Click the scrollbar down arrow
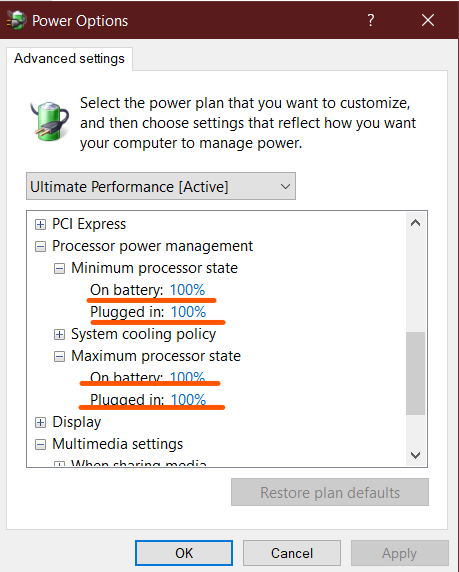459x572 pixels. [x=415, y=455]
